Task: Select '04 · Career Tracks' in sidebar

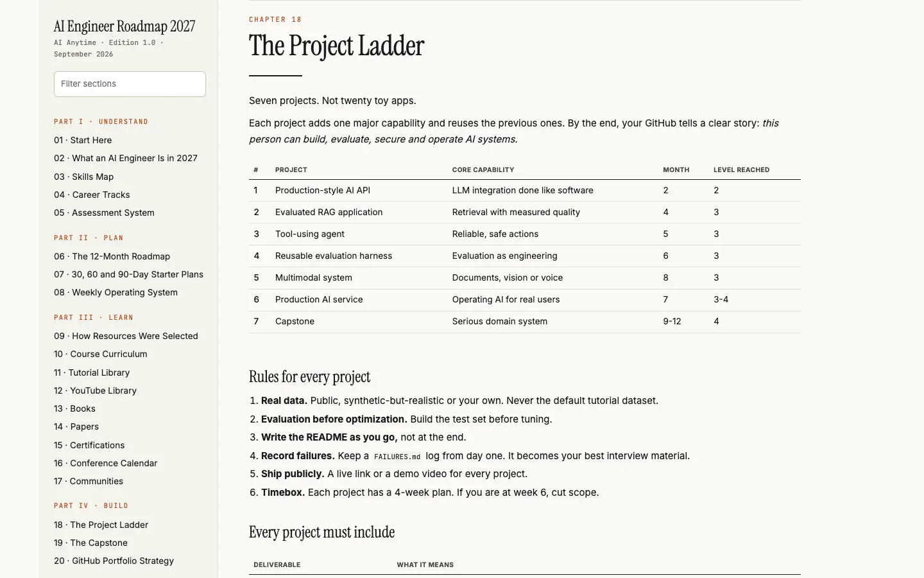Action: (92, 195)
